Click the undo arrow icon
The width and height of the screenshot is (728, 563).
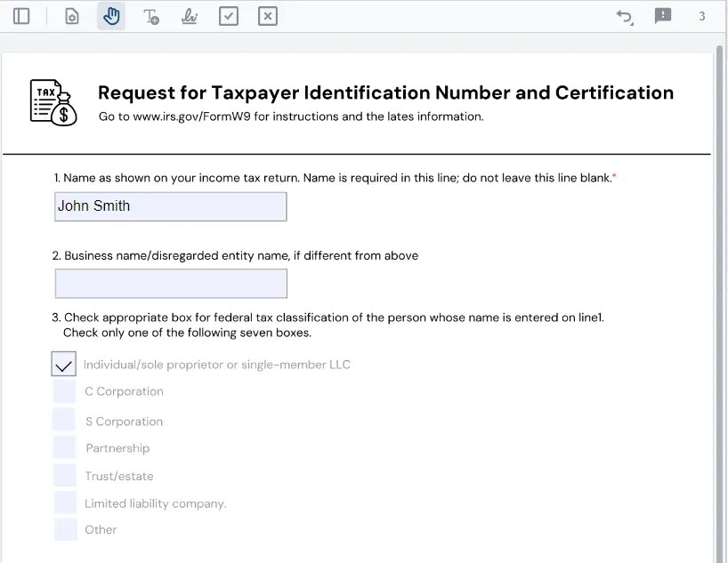pos(625,16)
